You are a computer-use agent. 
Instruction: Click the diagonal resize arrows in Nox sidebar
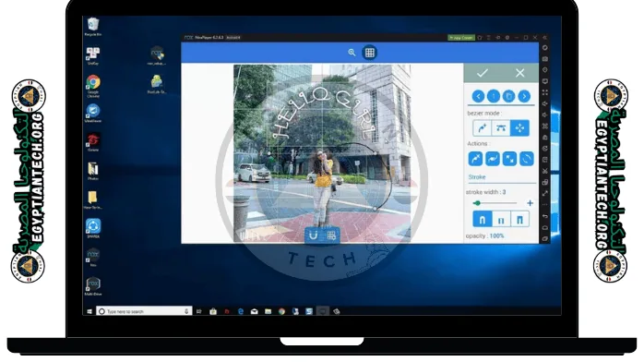(x=545, y=193)
